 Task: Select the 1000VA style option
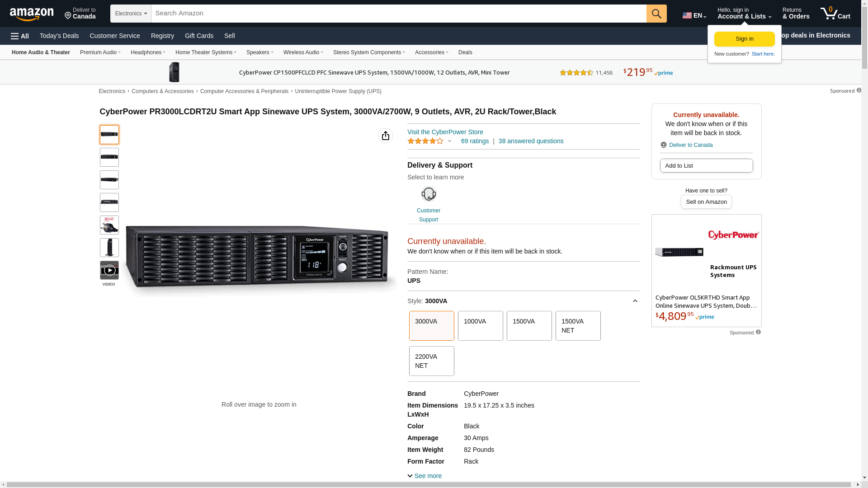480,325
